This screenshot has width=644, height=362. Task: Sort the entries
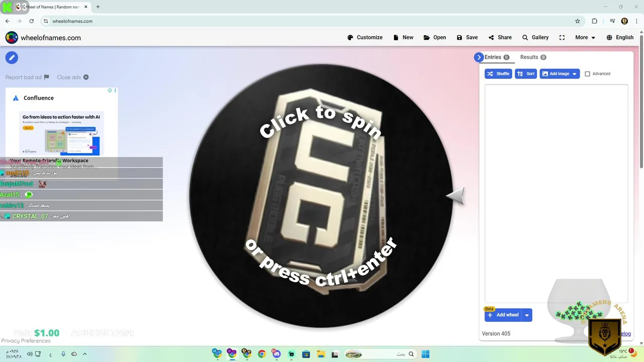pyautogui.click(x=526, y=73)
